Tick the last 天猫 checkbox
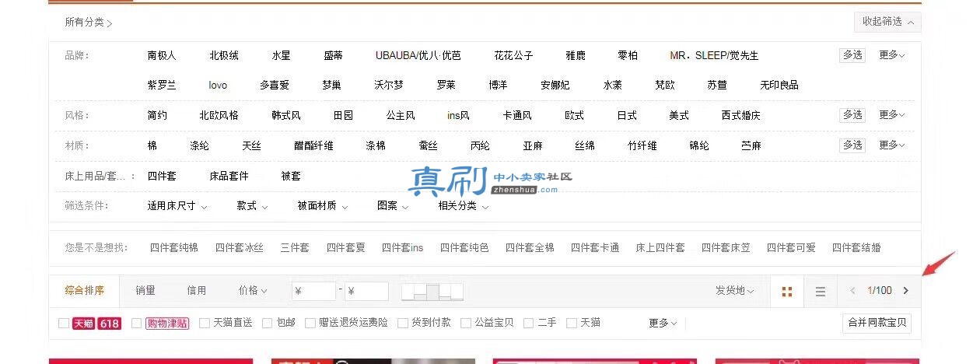The image size is (980, 364). (572, 323)
